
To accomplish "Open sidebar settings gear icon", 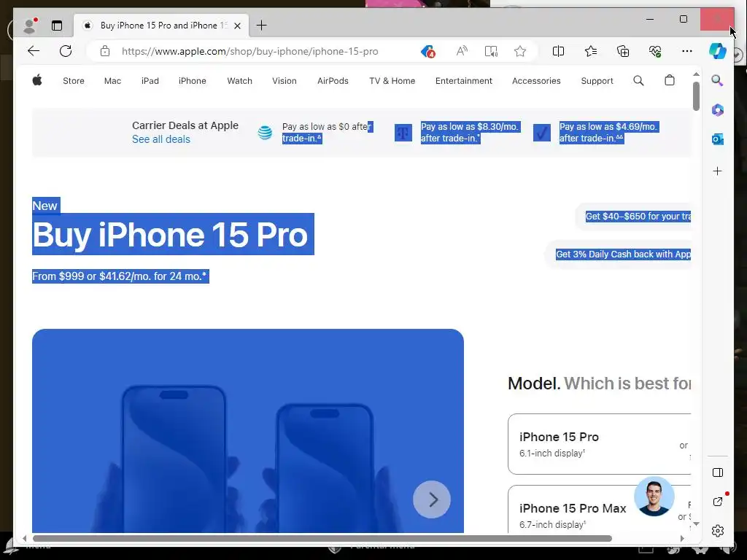I will pos(718,531).
